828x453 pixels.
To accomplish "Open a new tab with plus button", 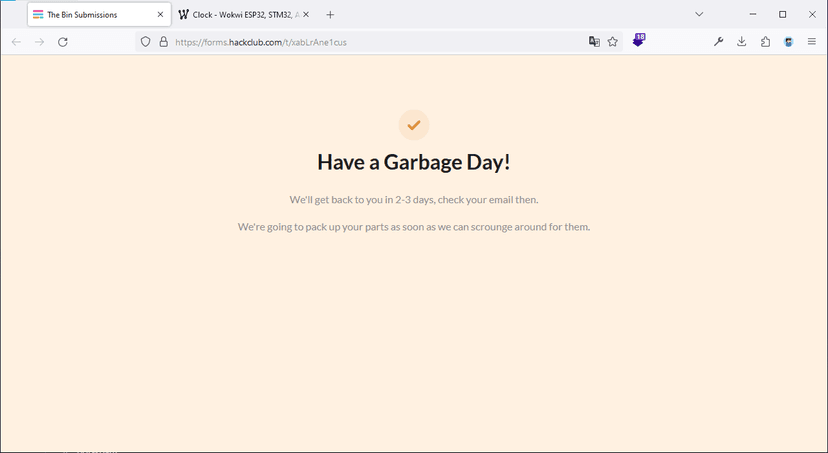I will point(330,15).
